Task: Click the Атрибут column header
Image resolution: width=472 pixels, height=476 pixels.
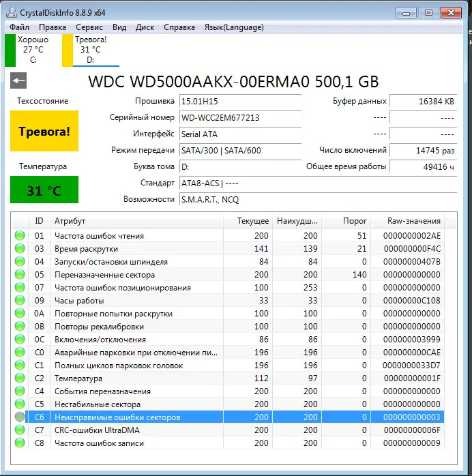Action: 70,221
